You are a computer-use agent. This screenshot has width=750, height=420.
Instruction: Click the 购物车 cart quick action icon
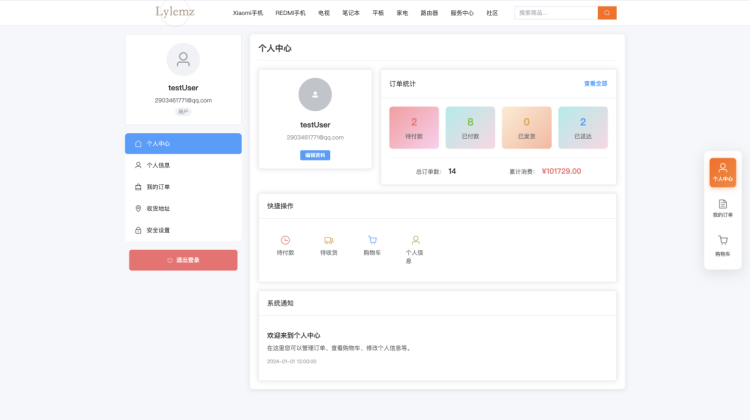coord(372,240)
